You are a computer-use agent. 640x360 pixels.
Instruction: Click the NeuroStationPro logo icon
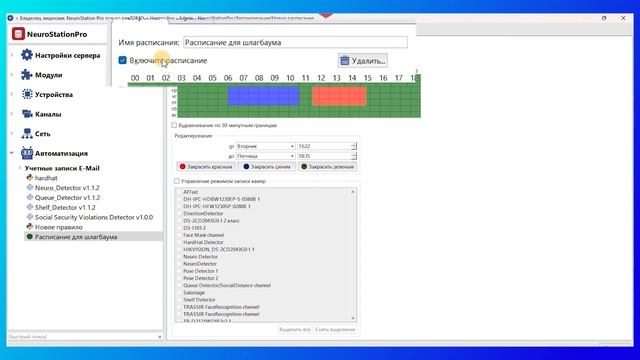tap(18, 34)
